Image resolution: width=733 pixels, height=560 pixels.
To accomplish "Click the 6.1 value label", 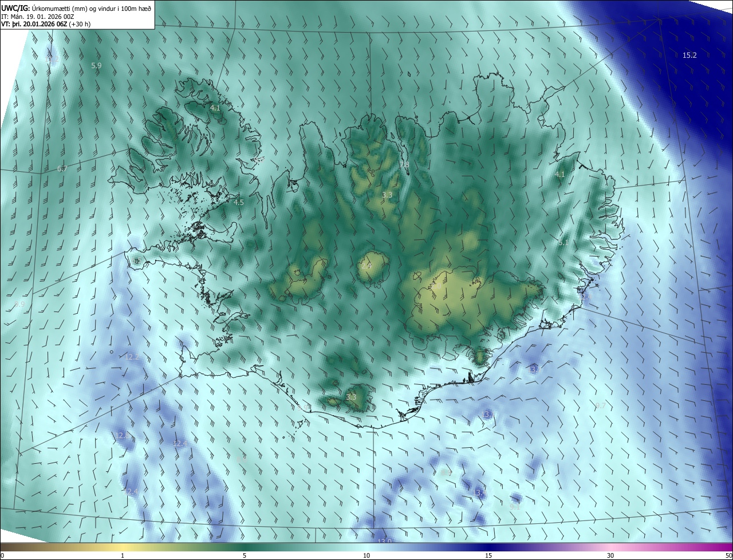I will click(563, 243).
